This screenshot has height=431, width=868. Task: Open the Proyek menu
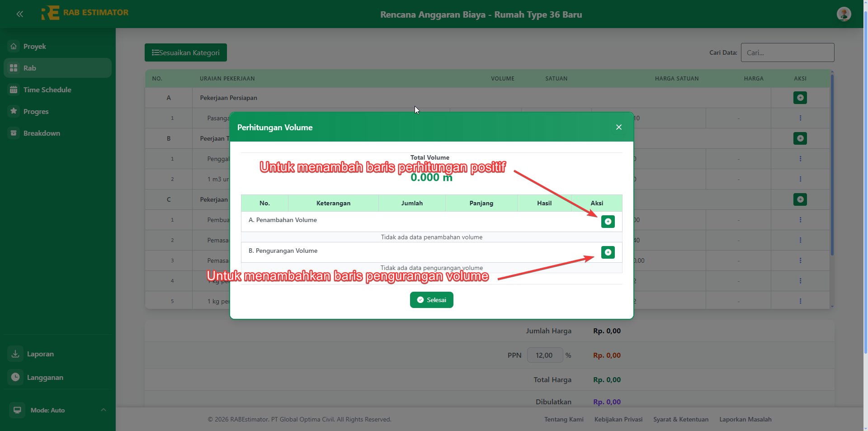[34, 47]
